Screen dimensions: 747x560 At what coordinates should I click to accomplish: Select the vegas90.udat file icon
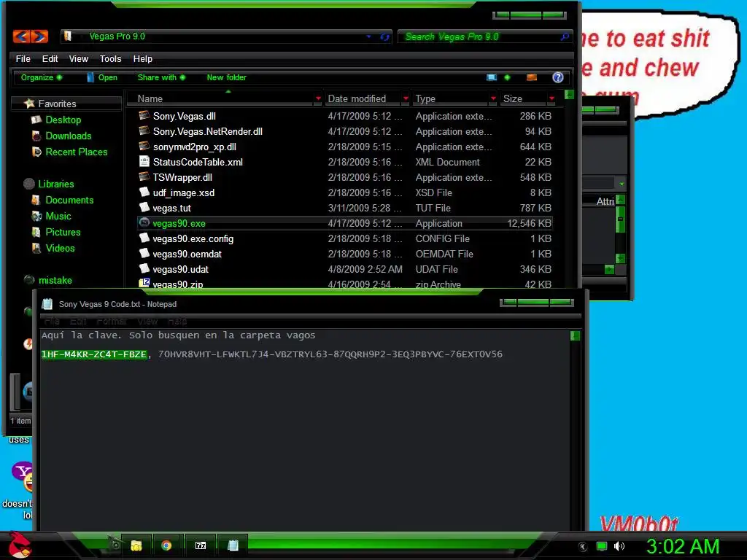coord(144,268)
